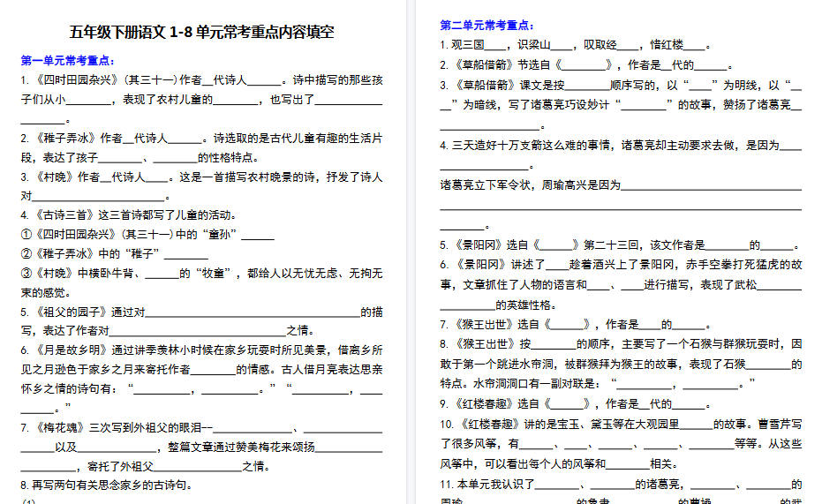This screenshot has width=822, height=504.
Task: Click item 6 《月是故乡明》 line
Action: 202,350
